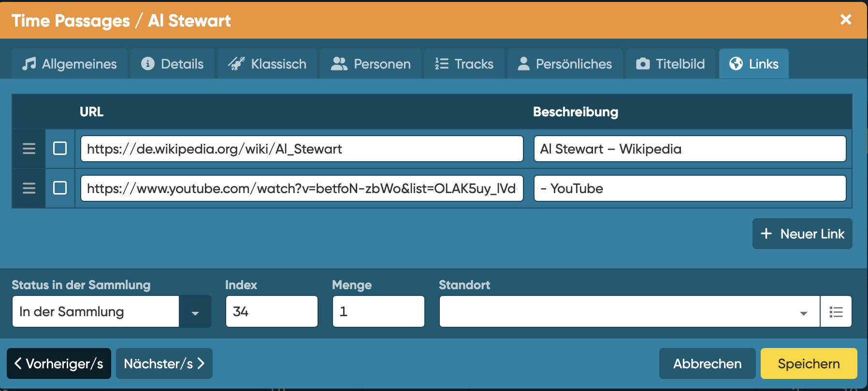868x391 pixels.
Task: Open the Standort list icon button
Action: pyautogui.click(x=836, y=312)
